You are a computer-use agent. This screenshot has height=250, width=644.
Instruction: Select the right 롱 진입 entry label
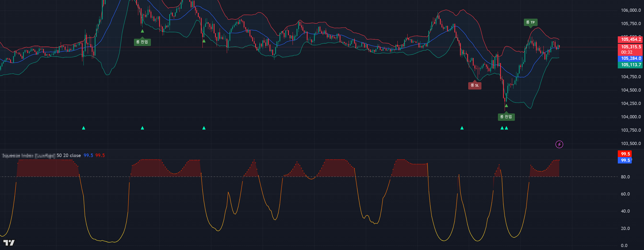click(x=506, y=117)
